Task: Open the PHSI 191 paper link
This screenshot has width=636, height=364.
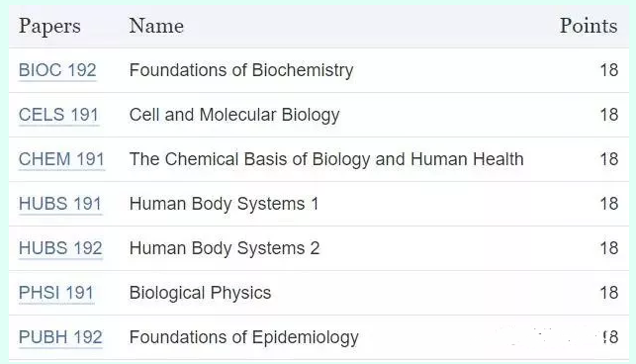Action: coord(56,293)
